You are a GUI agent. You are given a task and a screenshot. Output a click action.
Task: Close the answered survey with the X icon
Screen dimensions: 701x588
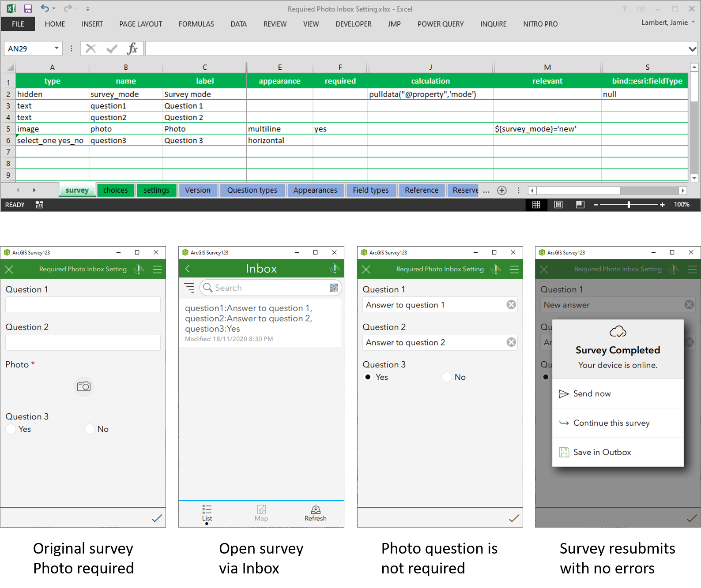pyautogui.click(x=366, y=270)
